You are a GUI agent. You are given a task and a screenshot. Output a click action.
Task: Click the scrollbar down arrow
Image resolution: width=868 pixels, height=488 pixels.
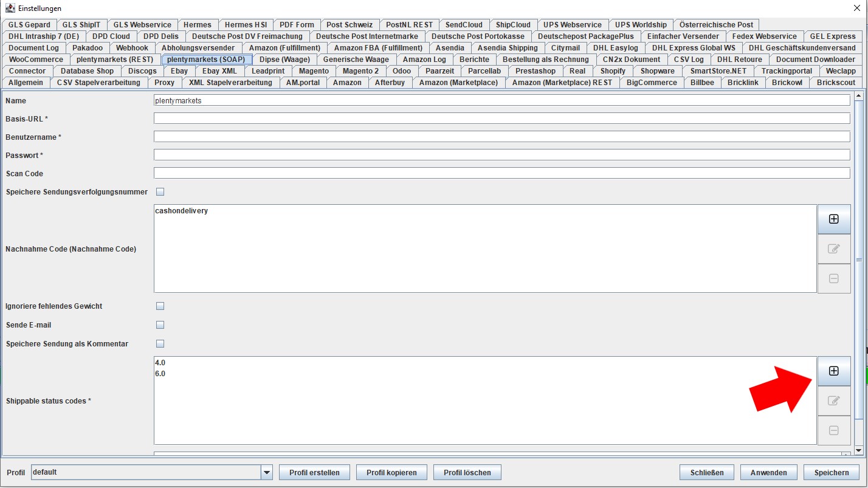859,450
